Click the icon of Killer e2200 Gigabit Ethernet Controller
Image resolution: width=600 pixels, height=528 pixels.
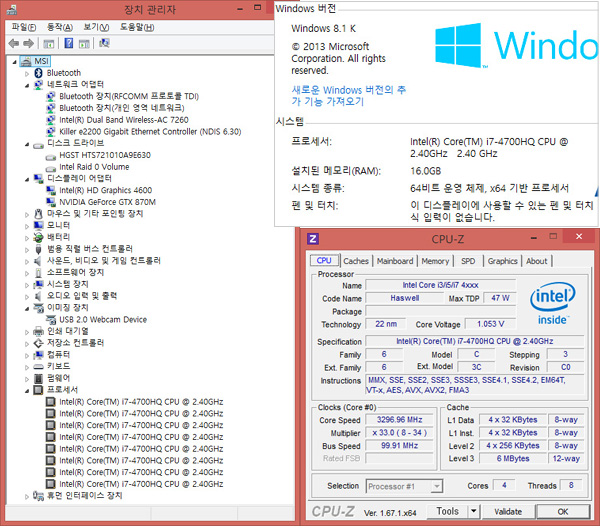click(x=51, y=132)
